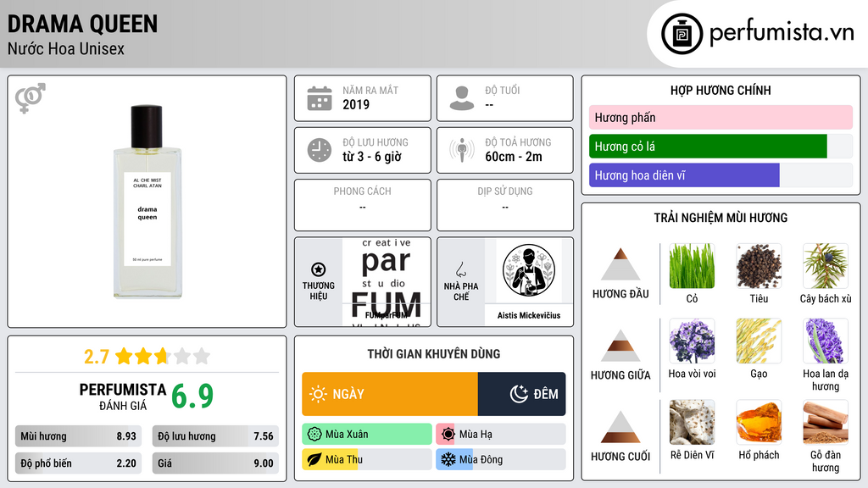Click the unisex gender symbol icon

pyautogui.click(x=31, y=98)
